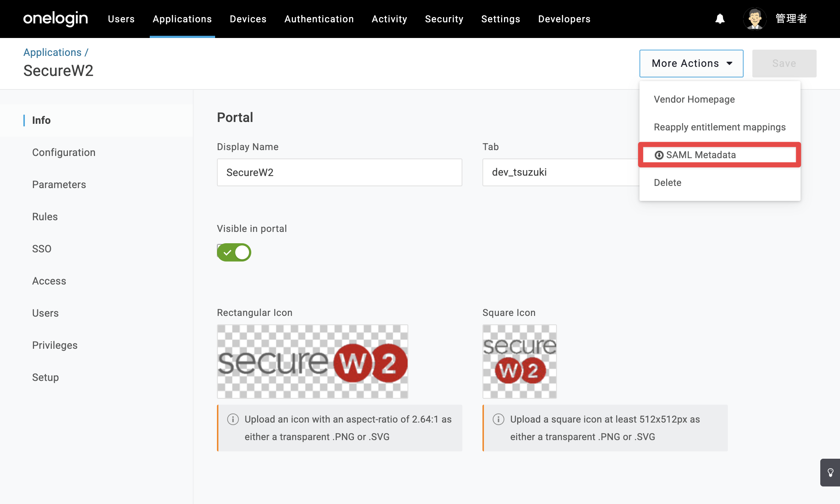Image resolution: width=840 pixels, height=504 pixels.
Task: Open the Devices navigation menu
Action: pyautogui.click(x=248, y=19)
